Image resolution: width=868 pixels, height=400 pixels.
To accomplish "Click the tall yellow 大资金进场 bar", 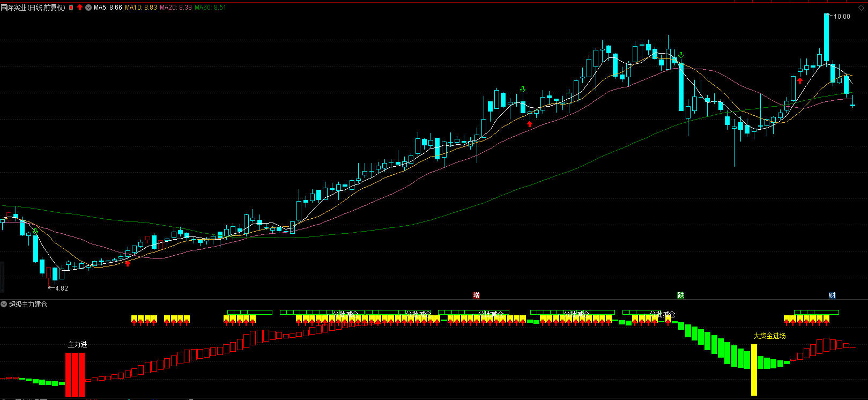I will (x=754, y=370).
